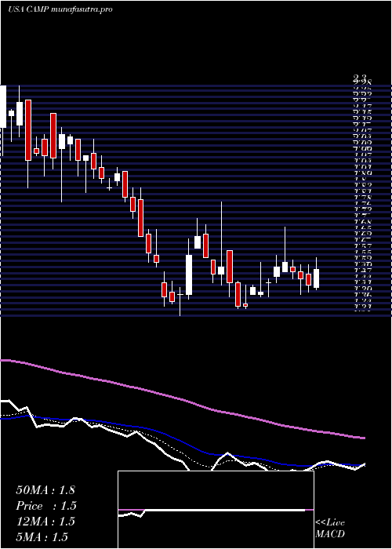Click the '12MA : 1.5' label

click(45, 522)
